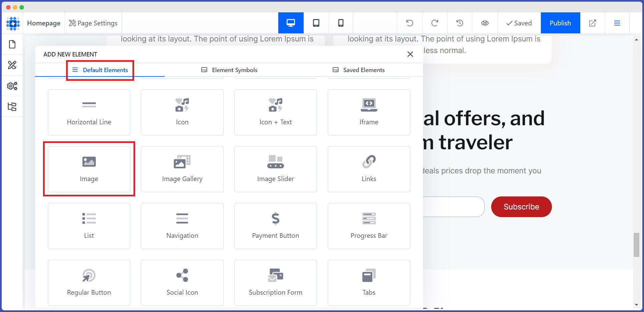This screenshot has width=644, height=312.
Task: Add a Social Icon element
Action: point(182,283)
